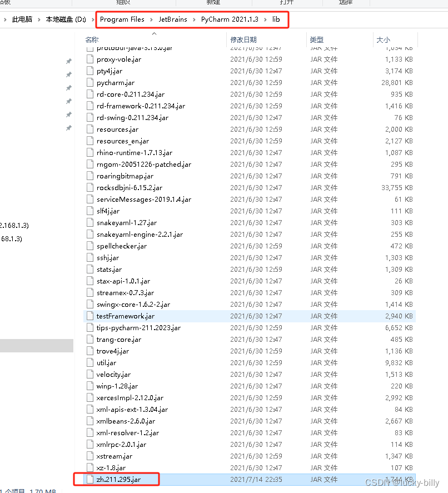Click the file icon beside slf4j.jar

point(90,211)
